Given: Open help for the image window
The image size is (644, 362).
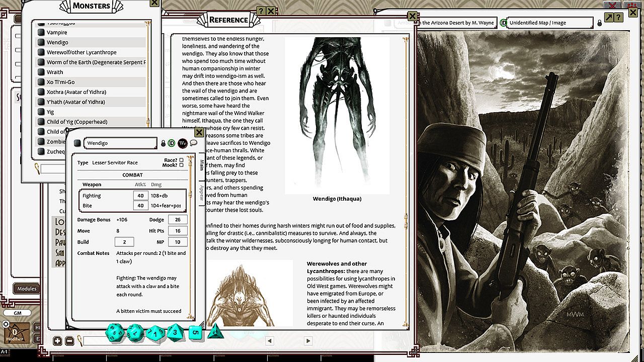Looking at the screenshot, I should tap(618, 17).
